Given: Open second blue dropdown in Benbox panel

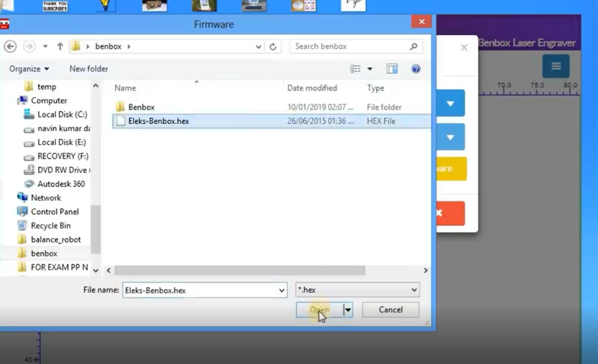Looking at the screenshot, I should click(x=450, y=137).
